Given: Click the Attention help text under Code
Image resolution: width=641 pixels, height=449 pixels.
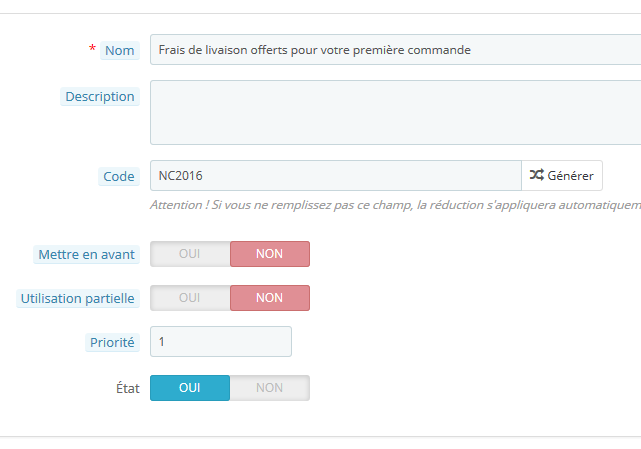Looking at the screenshot, I should click(x=395, y=205).
